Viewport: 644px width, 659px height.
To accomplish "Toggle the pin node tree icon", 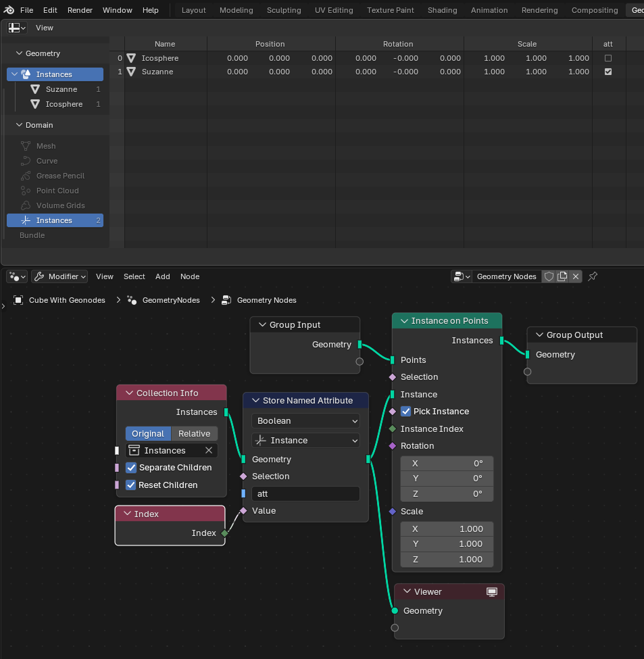I will pos(593,276).
